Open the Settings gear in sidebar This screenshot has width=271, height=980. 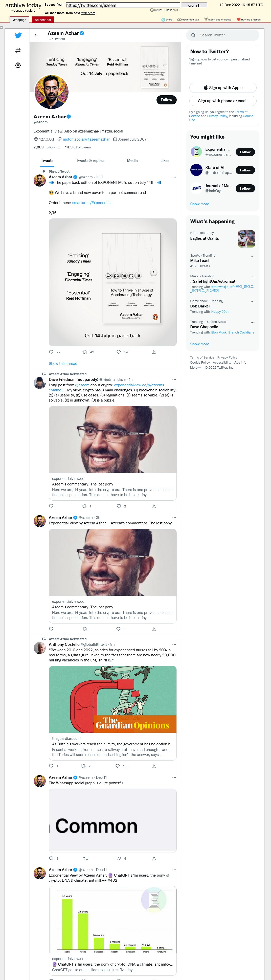tap(18, 65)
